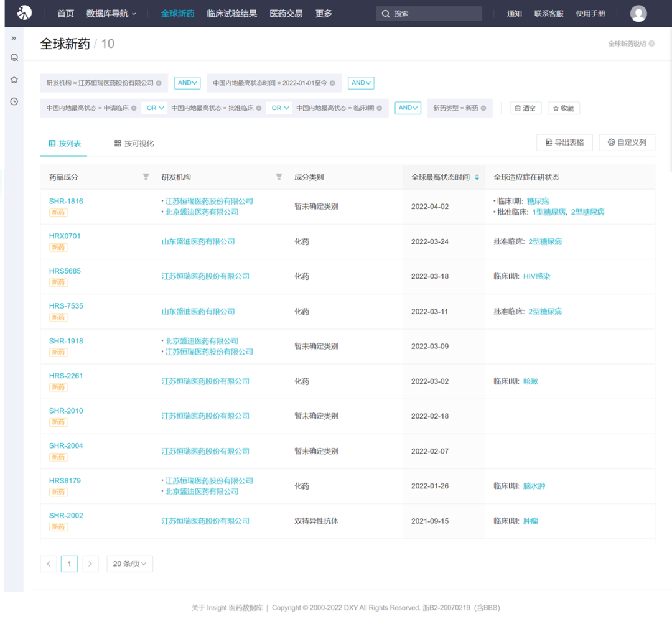This screenshot has width=672, height=619.
Task: Open 通知 link in header
Action: [x=515, y=14]
